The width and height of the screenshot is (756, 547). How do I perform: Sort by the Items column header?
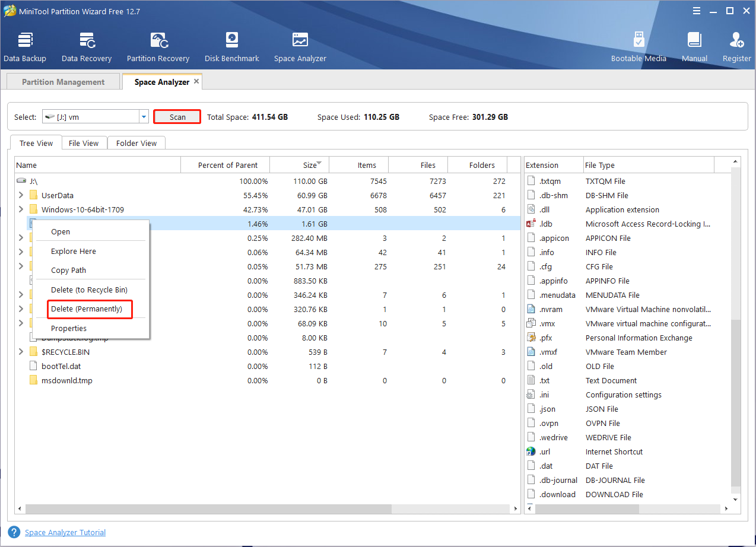tap(358, 165)
